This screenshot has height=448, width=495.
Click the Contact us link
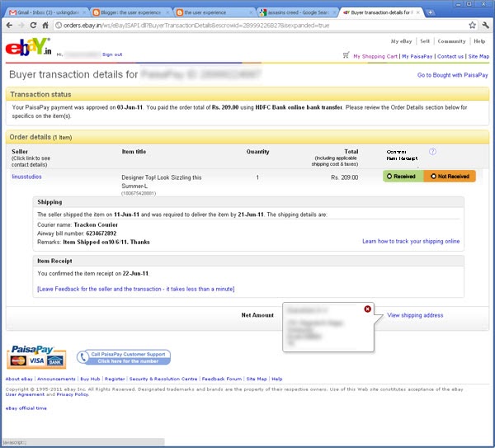[x=450, y=56]
